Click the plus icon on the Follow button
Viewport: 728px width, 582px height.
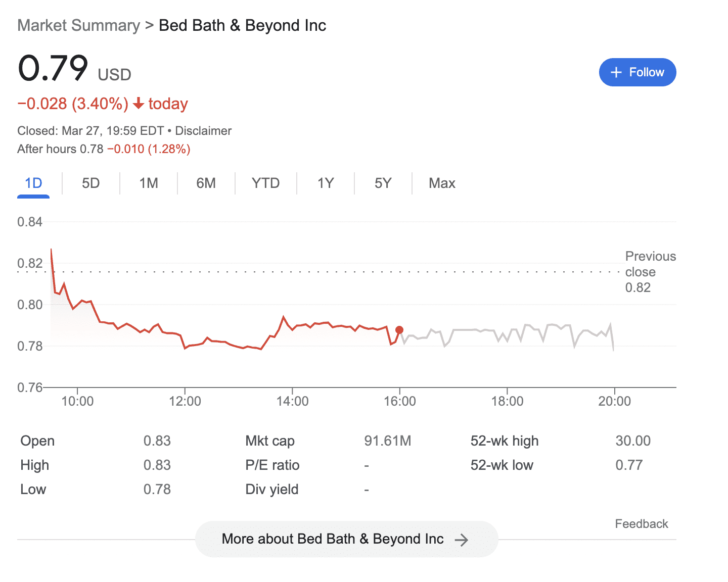pyautogui.click(x=616, y=72)
